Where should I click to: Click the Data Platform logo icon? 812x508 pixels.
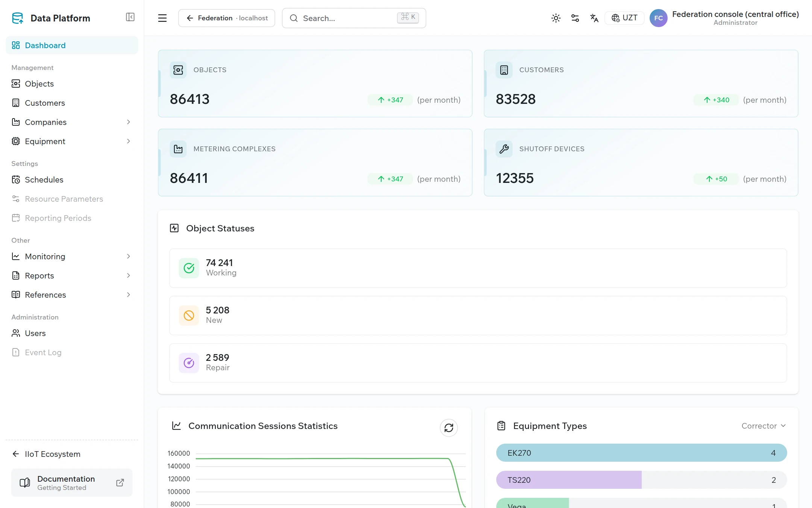pyautogui.click(x=18, y=18)
